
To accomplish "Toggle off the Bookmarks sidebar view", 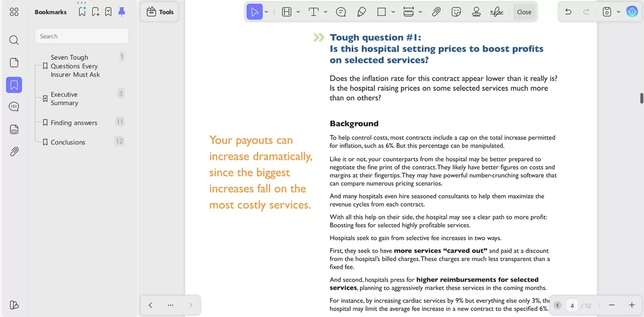I will point(14,84).
